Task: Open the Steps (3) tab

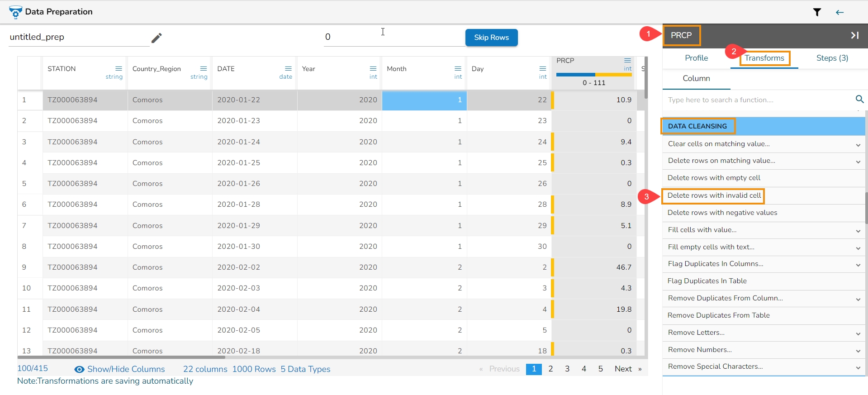Action: pyautogui.click(x=832, y=58)
